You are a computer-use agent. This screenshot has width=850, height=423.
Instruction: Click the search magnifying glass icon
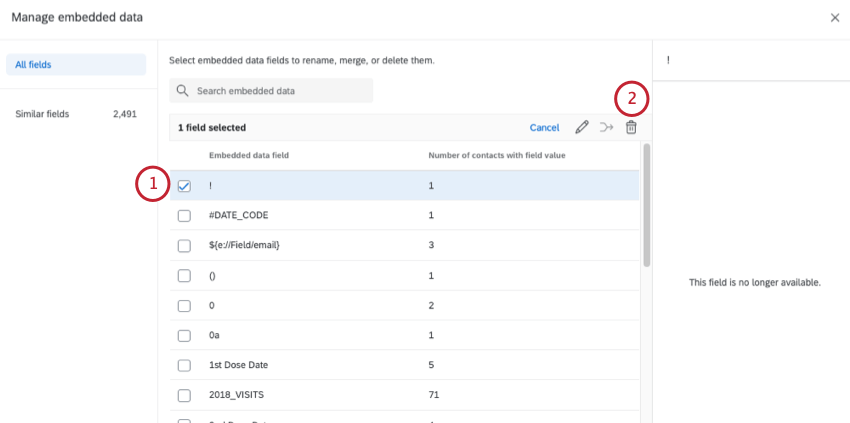pos(183,91)
